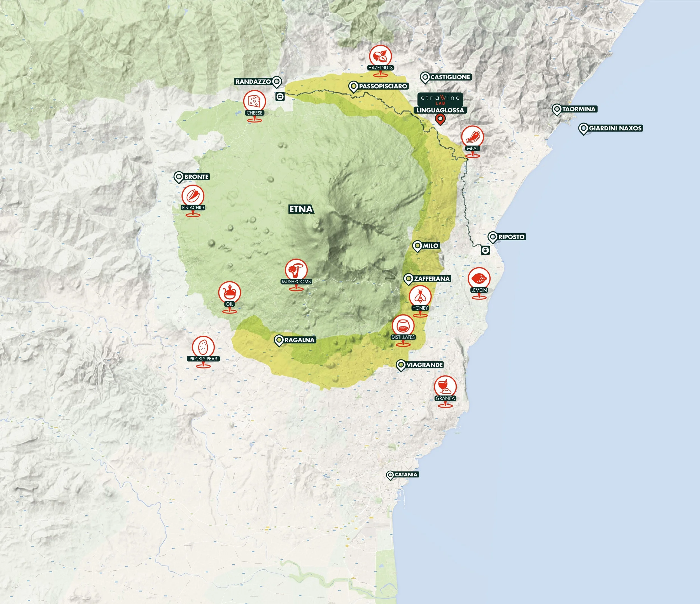Screen dimensions: 700x604
Task: Select the Oil bottle marker
Action: point(230,293)
